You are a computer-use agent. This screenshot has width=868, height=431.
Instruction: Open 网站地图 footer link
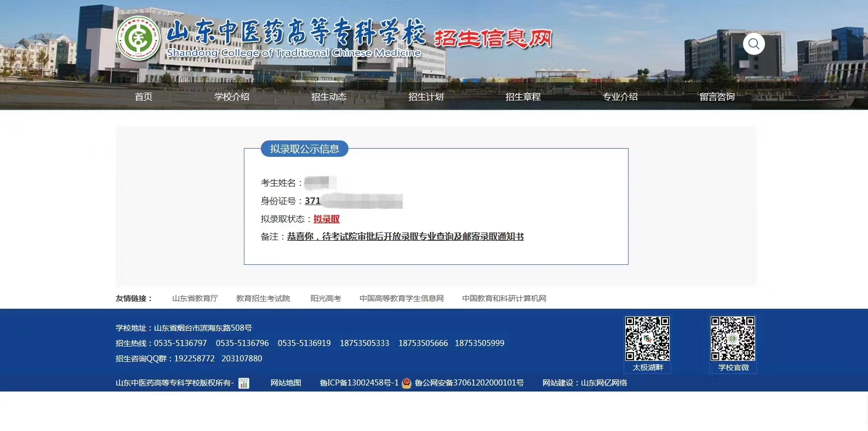[286, 383]
